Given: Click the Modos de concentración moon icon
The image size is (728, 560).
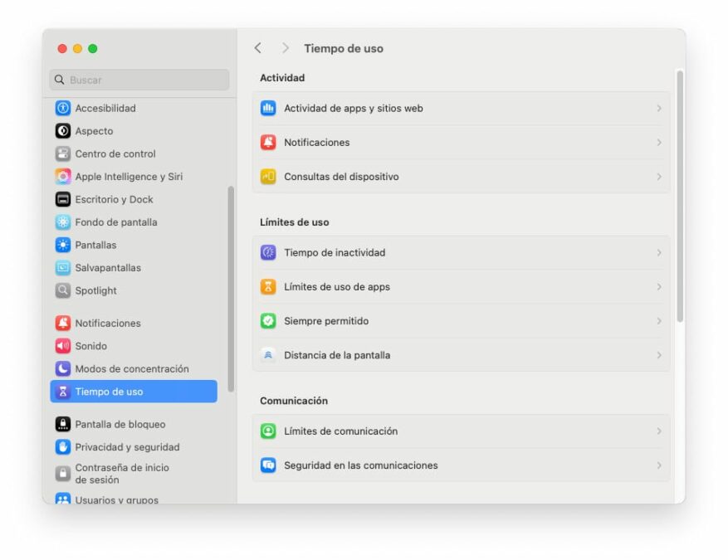Looking at the screenshot, I should coord(63,368).
